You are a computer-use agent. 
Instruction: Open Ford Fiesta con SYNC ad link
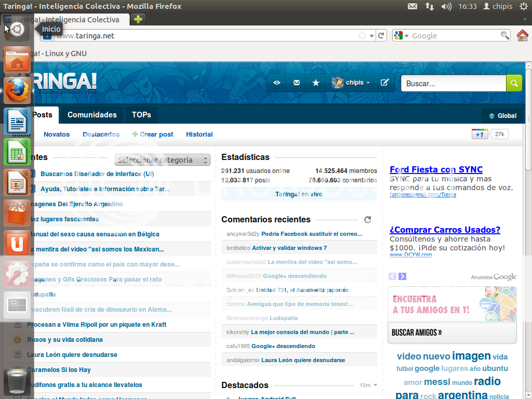(436, 169)
